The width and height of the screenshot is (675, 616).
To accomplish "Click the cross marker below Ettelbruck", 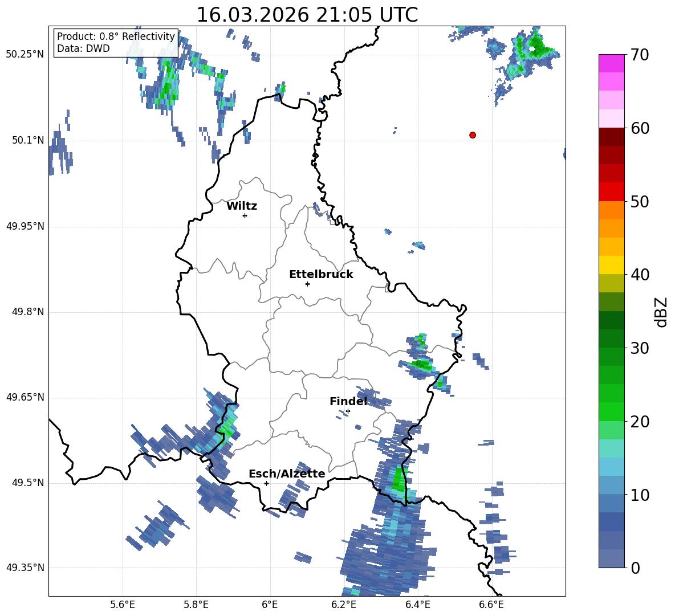I will point(307,284).
